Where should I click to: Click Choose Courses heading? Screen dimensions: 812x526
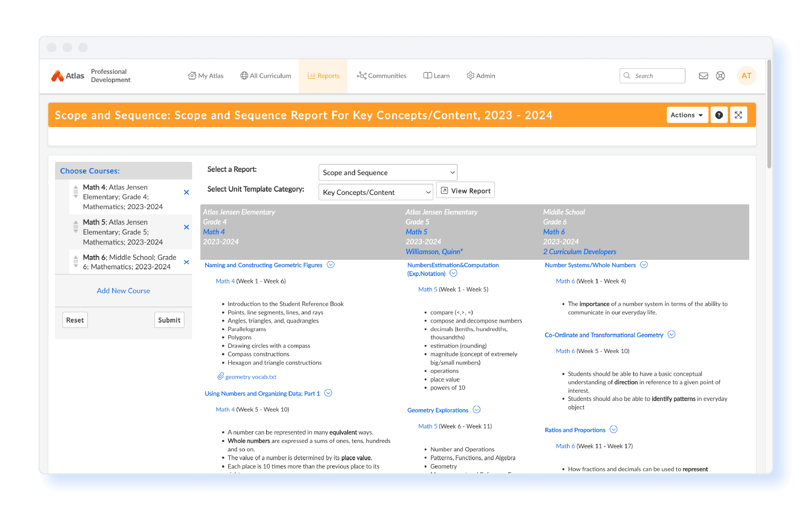coord(90,171)
